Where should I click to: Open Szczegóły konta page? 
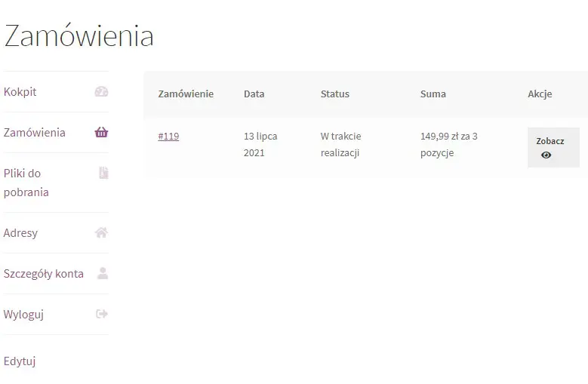coord(44,274)
